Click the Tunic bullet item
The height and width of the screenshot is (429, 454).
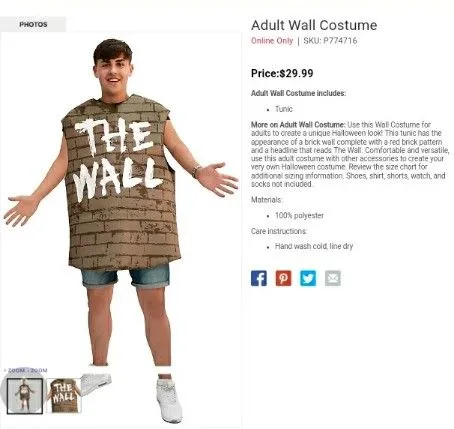[284, 109]
